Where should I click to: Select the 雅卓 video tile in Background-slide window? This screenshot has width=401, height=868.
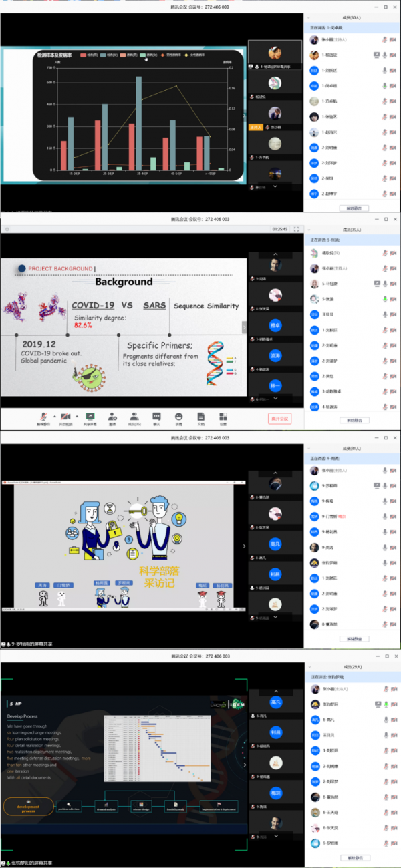click(x=275, y=326)
